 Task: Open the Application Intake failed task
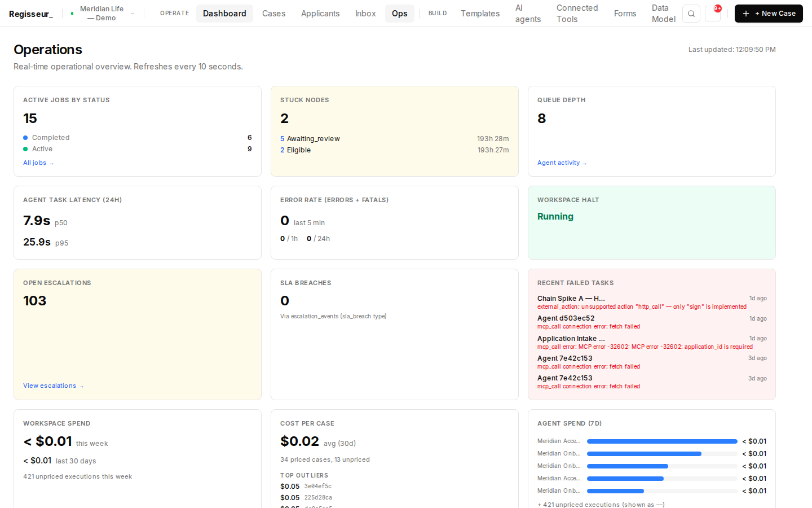[652, 342]
